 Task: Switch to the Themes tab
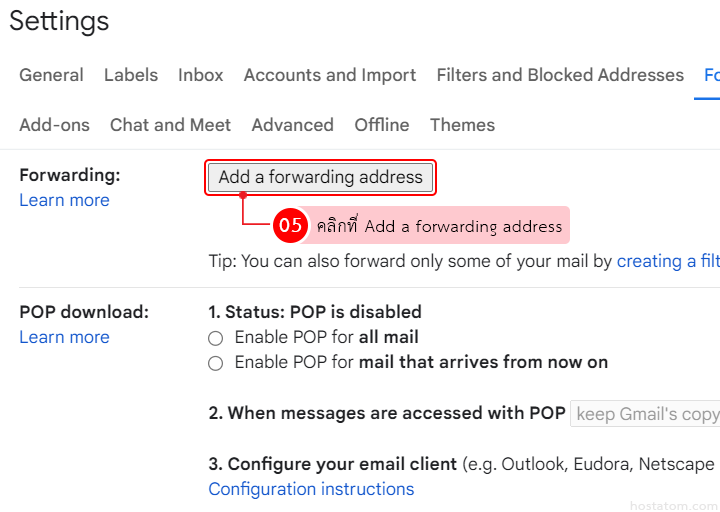[x=462, y=125]
